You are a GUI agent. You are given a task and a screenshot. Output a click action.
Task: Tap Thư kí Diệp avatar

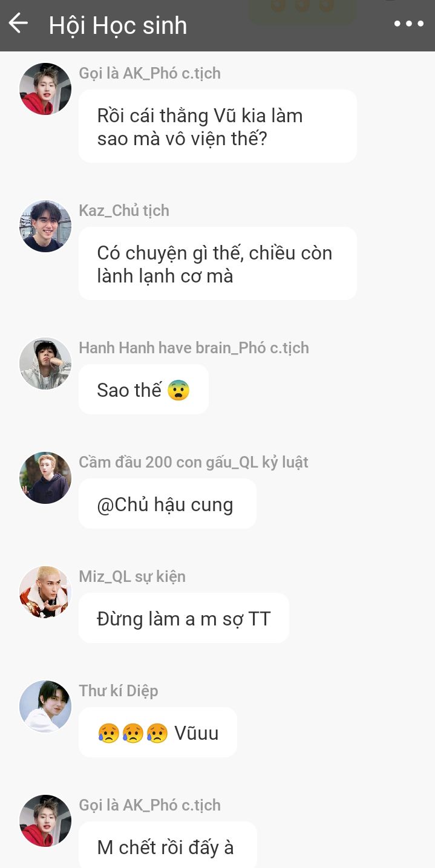pyautogui.click(x=45, y=706)
